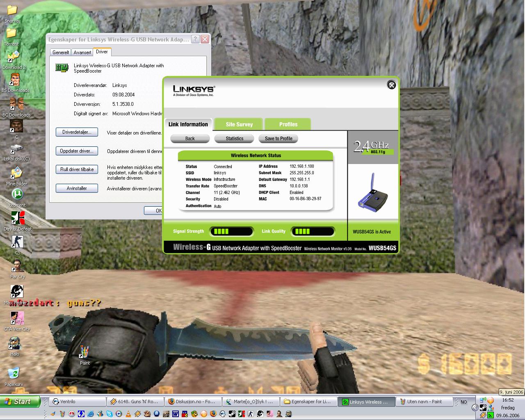This screenshot has height=420, width=525.
Task: Close the Linksys monitor window
Action: click(x=392, y=85)
